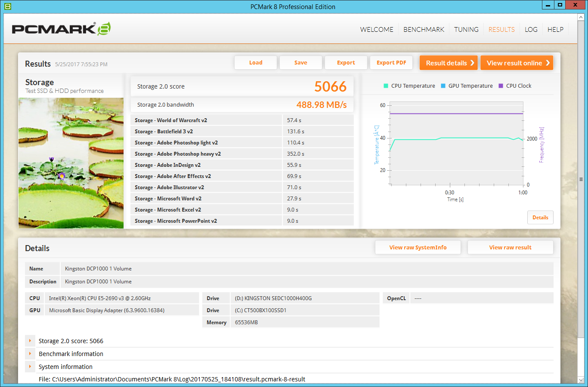Toggle CPU Clock legend marker
The height and width of the screenshot is (387, 588).
click(501, 86)
